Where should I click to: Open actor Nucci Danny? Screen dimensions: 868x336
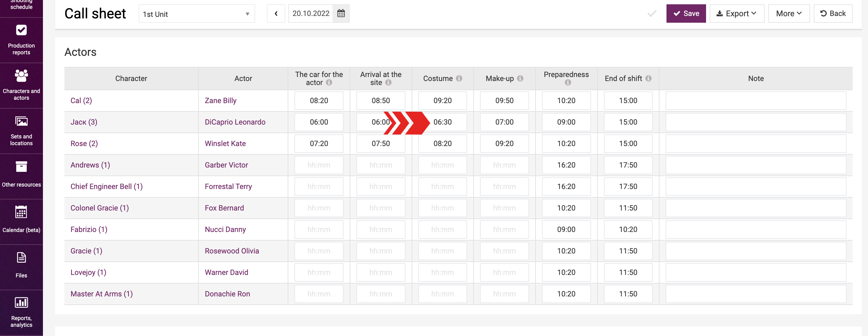pos(225,230)
